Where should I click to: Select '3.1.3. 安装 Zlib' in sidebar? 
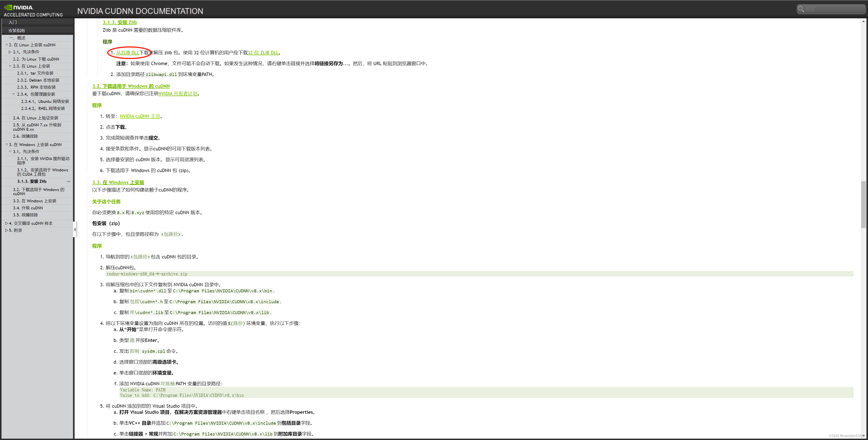click(x=32, y=181)
